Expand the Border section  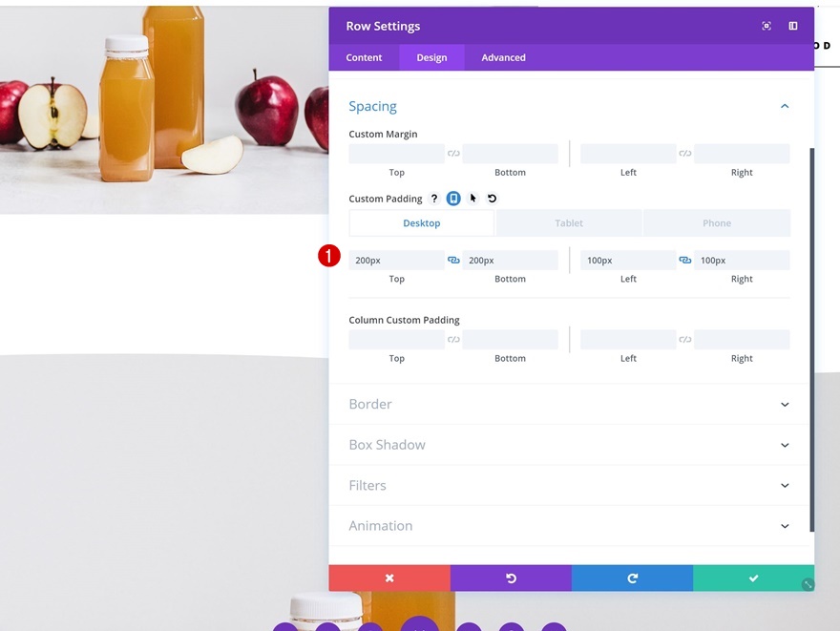pyautogui.click(x=569, y=405)
